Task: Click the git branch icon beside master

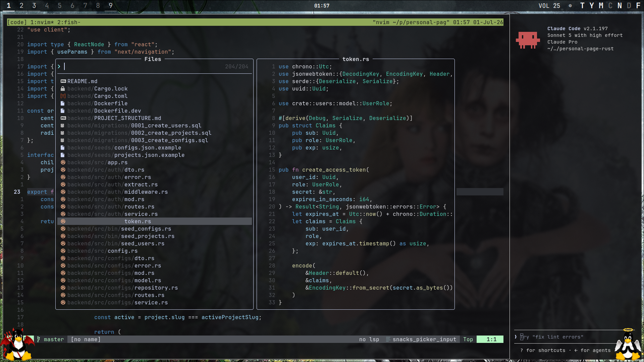Action: pyautogui.click(x=39, y=340)
